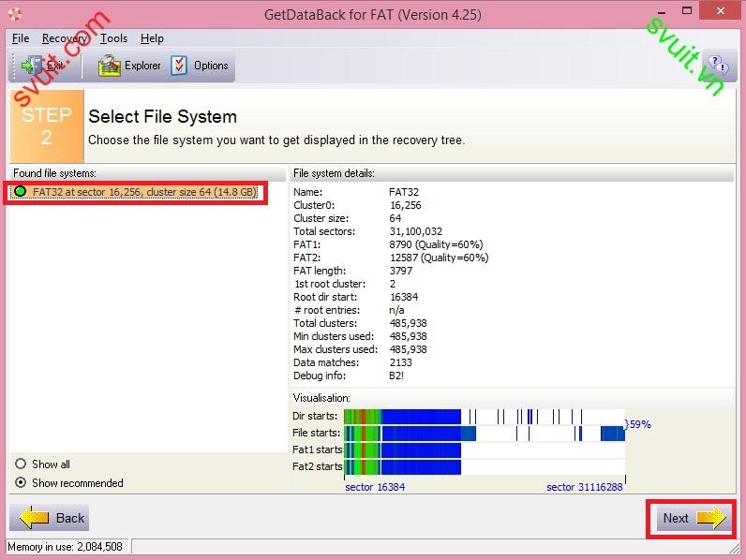The width and height of the screenshot is (746, 560).
Task: Click the yellow Back arrow icon
Action: point(35,518)
